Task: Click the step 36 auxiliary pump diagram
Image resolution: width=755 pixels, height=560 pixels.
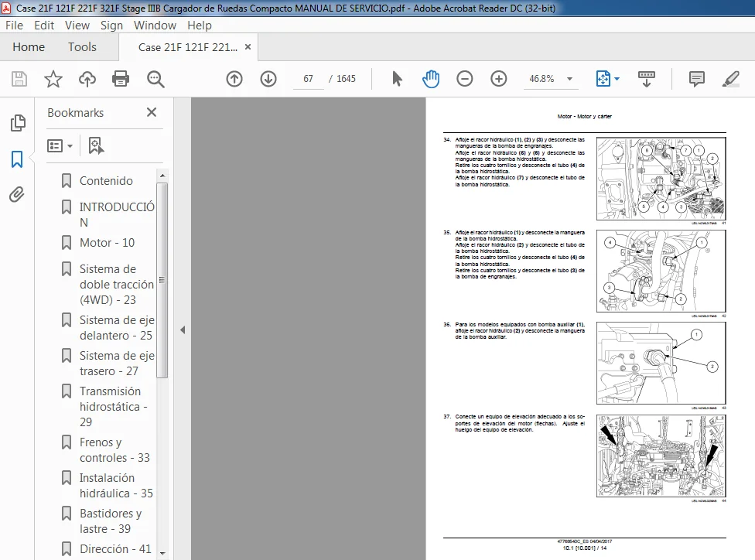Action: click(661, 363)
